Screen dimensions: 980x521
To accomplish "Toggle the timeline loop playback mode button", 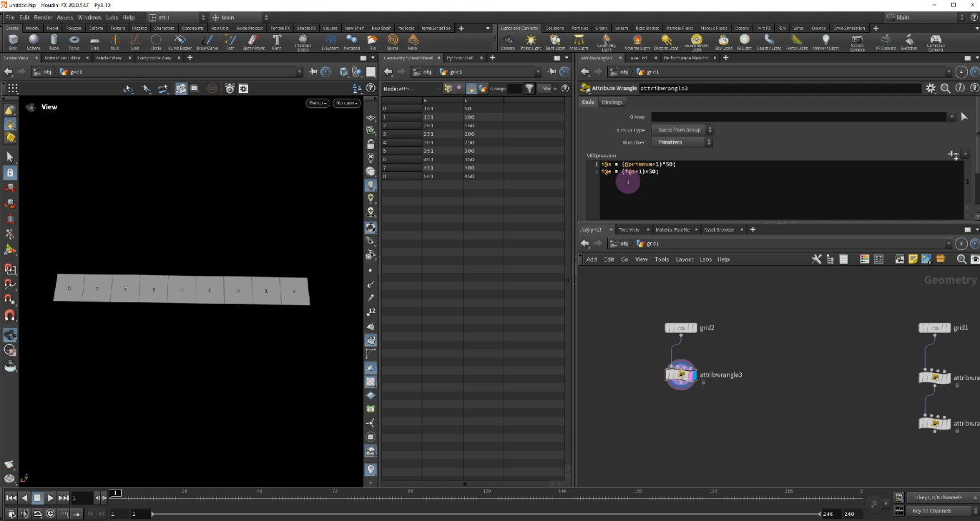I will [x=37, y=513].
